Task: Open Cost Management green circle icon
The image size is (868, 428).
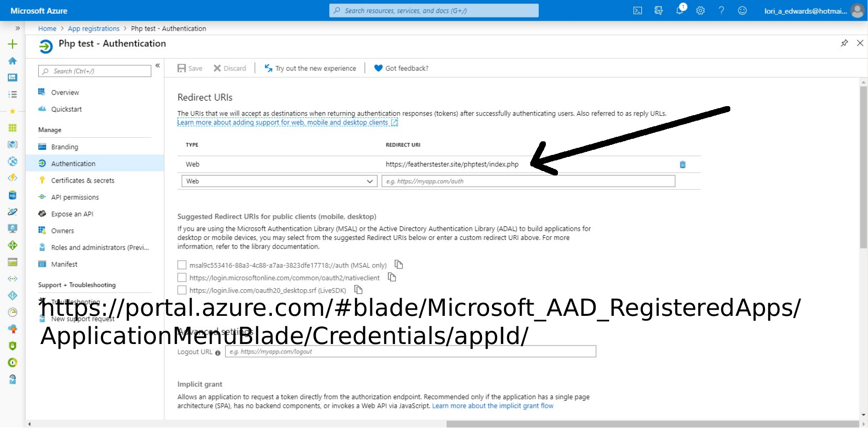Action: 13,363
